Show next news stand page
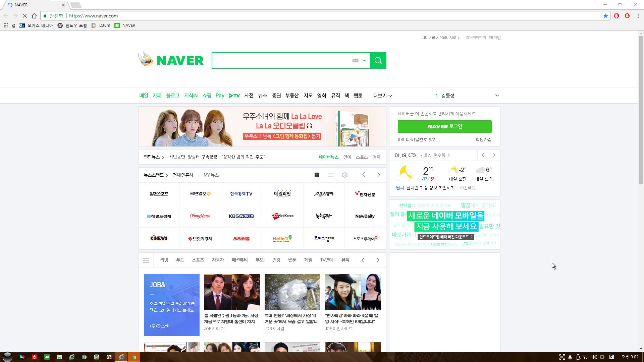This screenshot has height=362, width=644. point(379,175)
